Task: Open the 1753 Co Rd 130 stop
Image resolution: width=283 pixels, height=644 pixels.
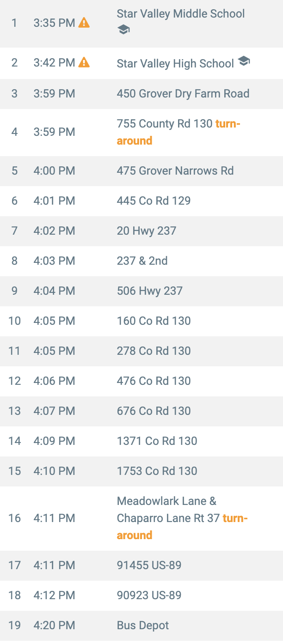Action: (141, 471)
